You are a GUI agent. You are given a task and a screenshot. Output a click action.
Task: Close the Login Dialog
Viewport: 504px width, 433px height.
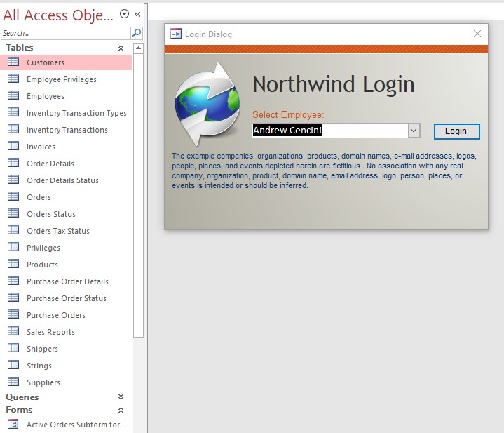477,34
